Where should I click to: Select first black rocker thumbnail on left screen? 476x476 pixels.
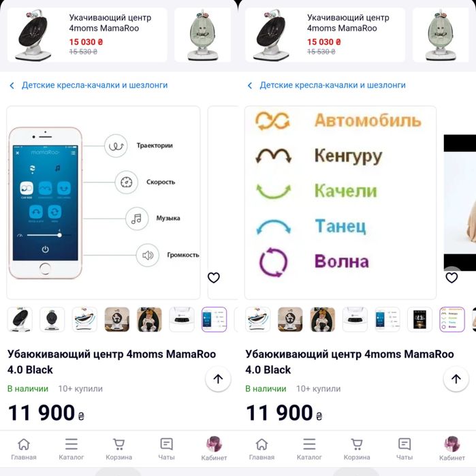(20, 319)
